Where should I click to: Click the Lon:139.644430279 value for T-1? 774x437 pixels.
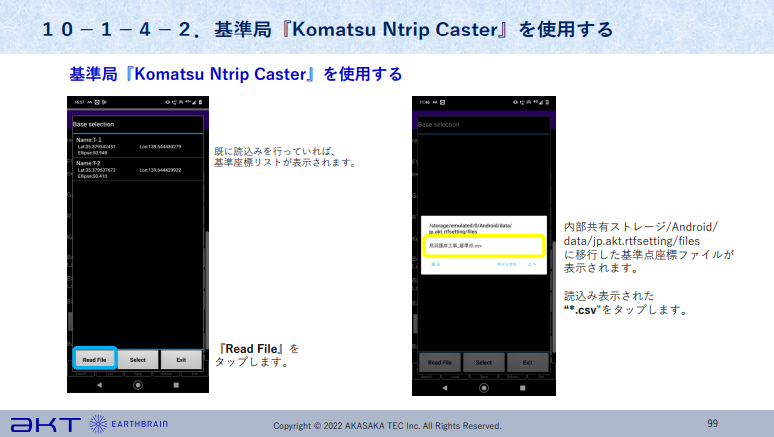tap(160, 147)
